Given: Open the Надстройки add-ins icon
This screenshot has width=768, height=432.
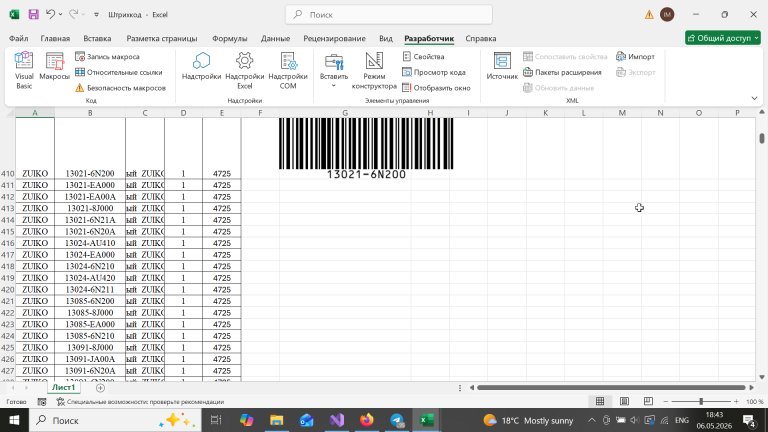Looking at the screenshot, I should 201,66.
